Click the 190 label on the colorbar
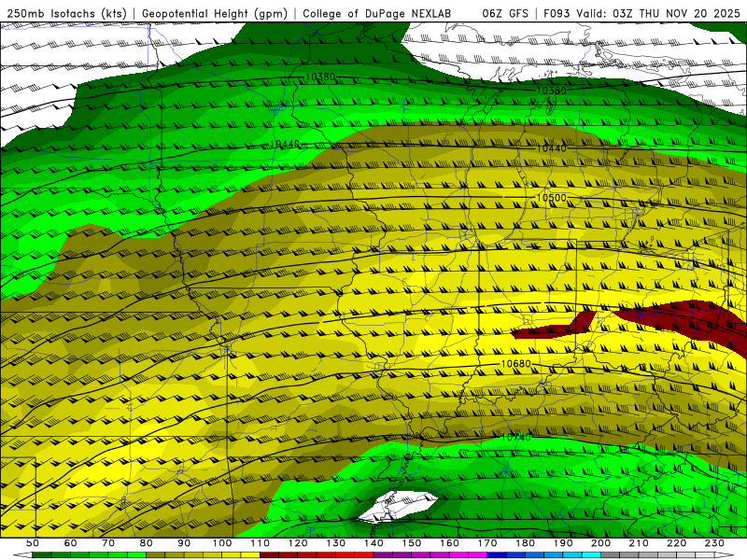 click(563, 543)
